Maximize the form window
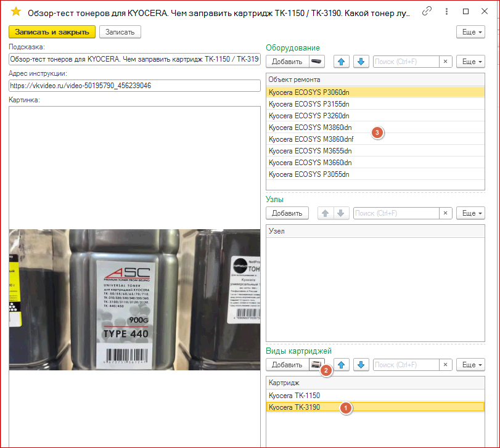500x448 pixels. 465,12
